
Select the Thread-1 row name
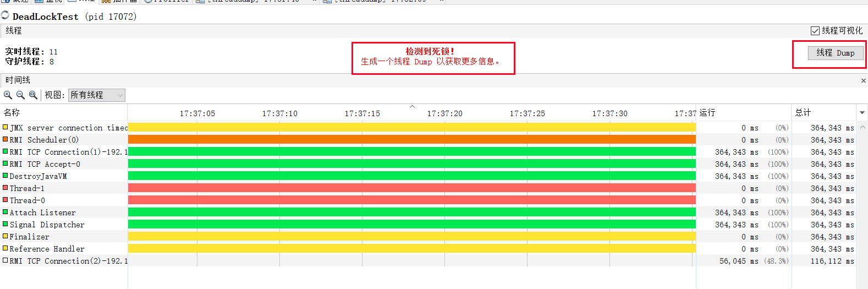pyautogui.click(x=27, y=188)
